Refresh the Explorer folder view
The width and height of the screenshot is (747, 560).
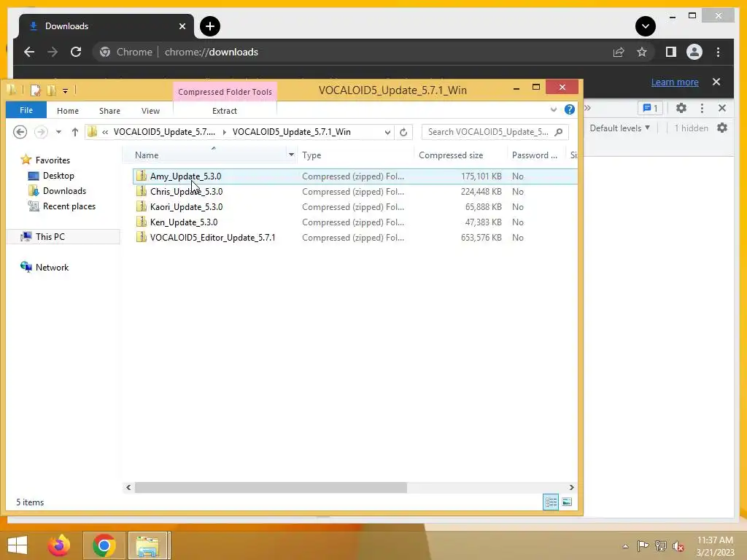403,132
